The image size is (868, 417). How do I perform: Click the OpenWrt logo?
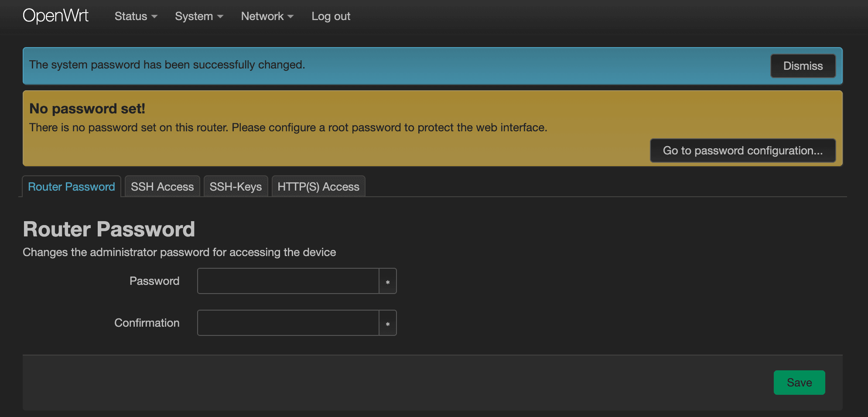pos(55,16)
